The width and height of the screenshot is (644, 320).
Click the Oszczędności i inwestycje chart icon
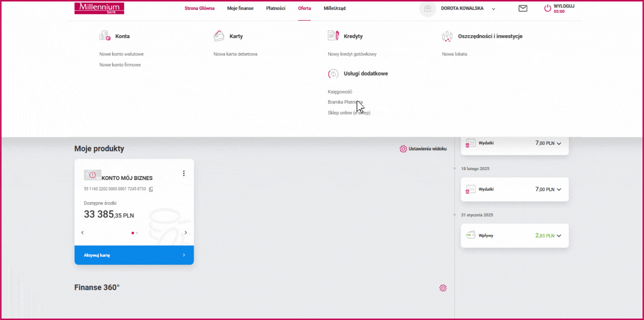tap(447, 36)
